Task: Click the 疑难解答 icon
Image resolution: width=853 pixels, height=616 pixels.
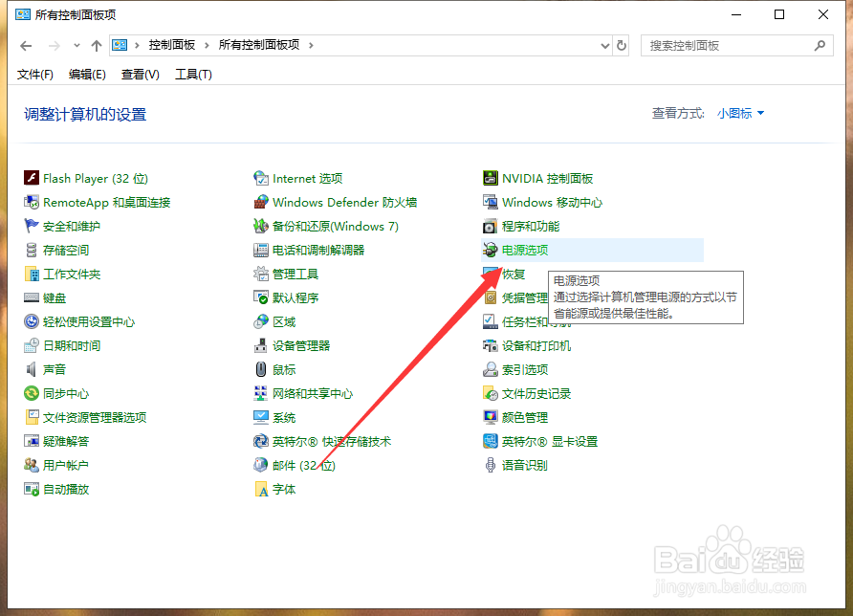Action: pos(32,441)
